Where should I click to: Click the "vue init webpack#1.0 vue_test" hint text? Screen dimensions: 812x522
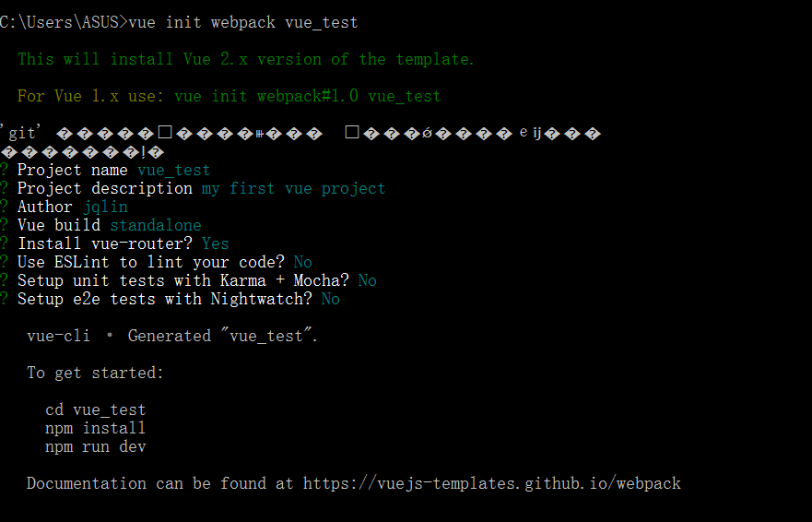click(307, 96)
